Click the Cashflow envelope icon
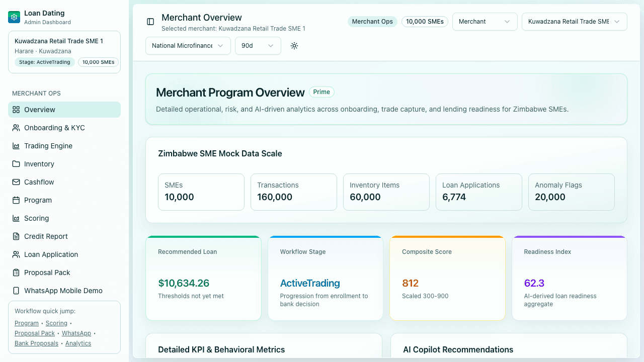Screen dimensions: 644x362 tap(16, 182)
